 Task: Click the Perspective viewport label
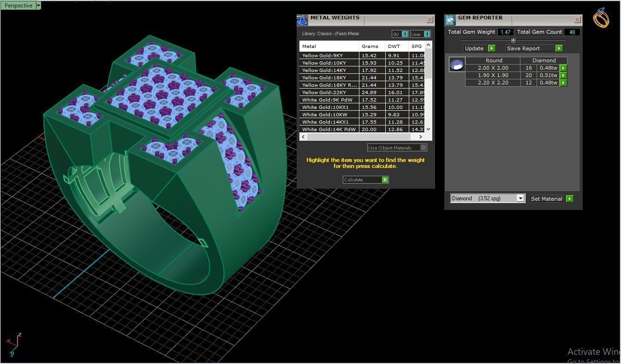pyautogui.click(x=18, y=6)
